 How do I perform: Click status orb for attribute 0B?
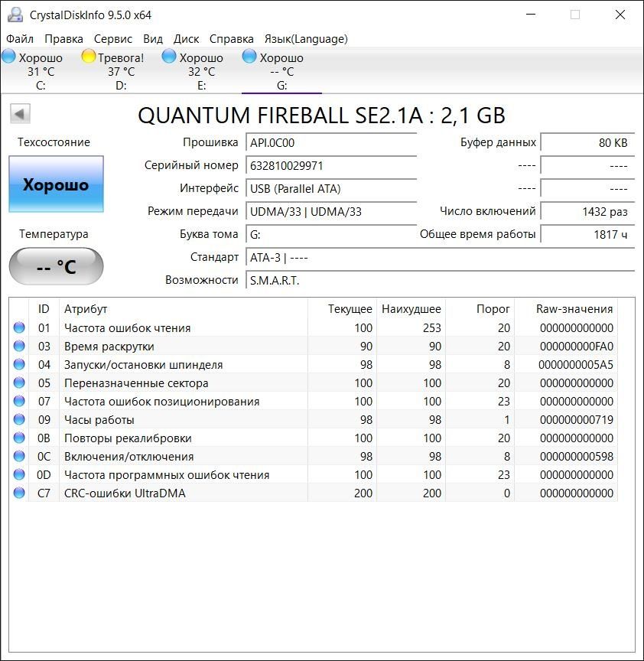click(x=19, y=438)
